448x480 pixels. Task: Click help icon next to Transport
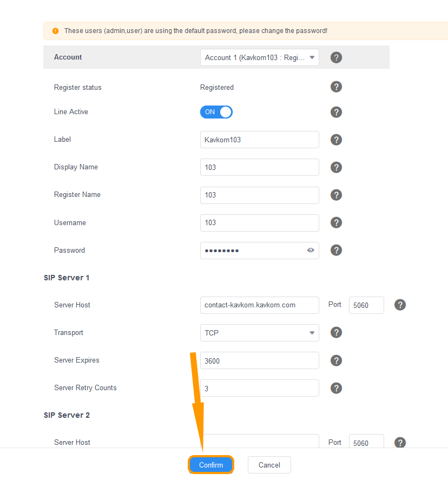pos(336,333)
